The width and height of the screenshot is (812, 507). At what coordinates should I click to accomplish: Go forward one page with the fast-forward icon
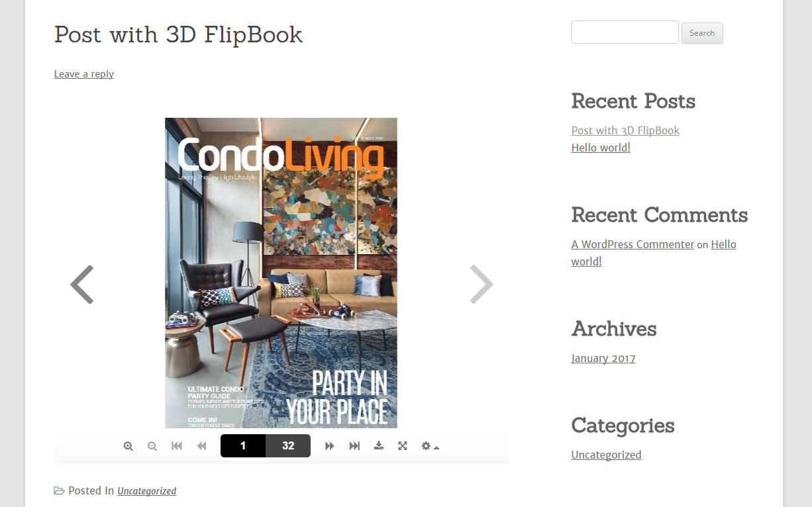(x=329, y=446)
